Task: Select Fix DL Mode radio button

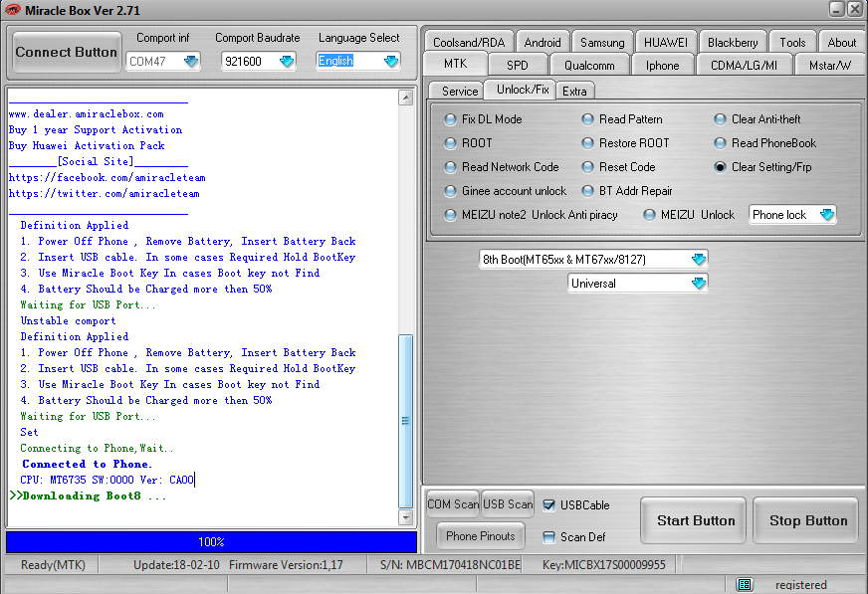Action: click(451, 119)
